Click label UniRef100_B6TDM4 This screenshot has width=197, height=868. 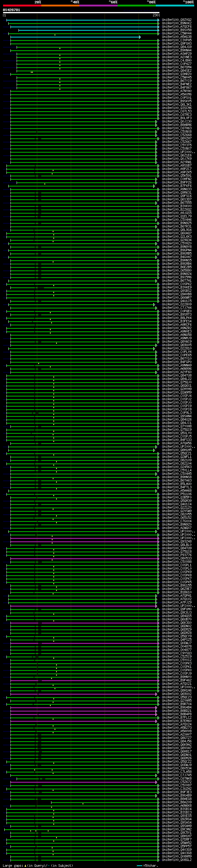(177, 67)
